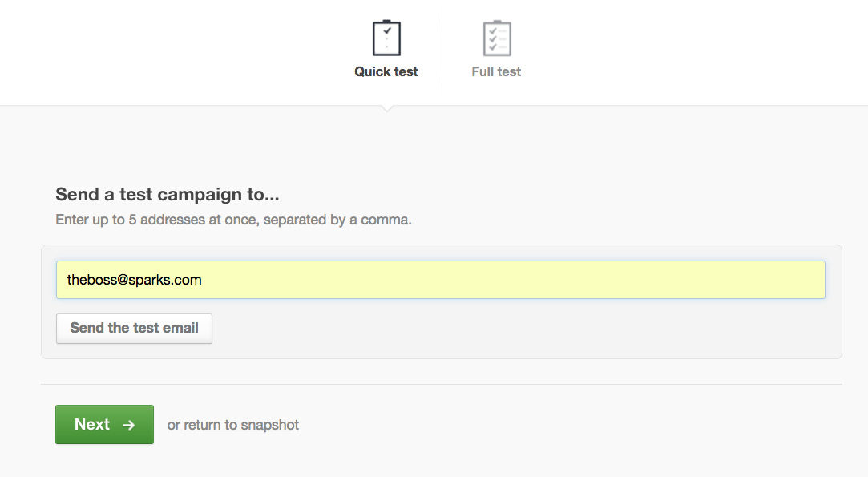Proceed with the green Next button

[x=105, y=424]
